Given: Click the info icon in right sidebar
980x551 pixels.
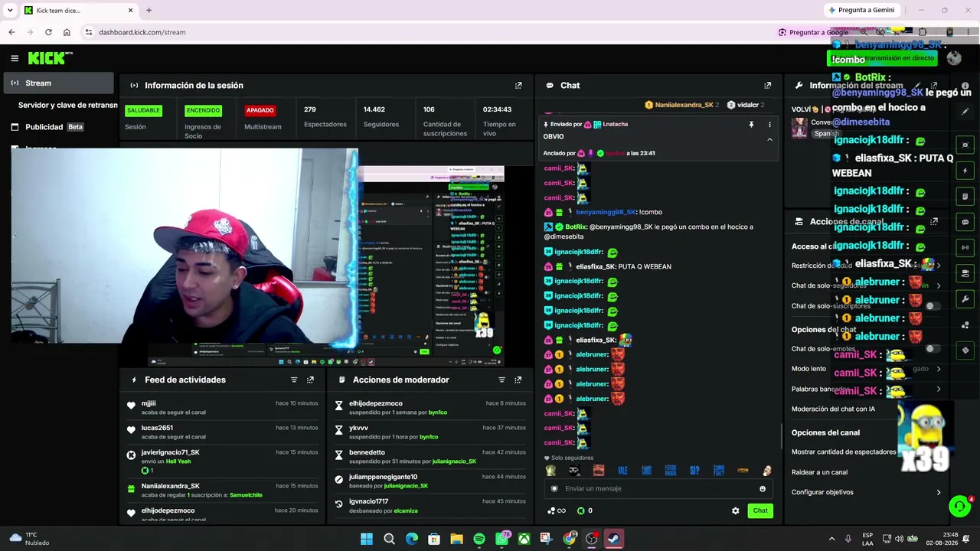Looking at the screenshot, I should (965, 86).
